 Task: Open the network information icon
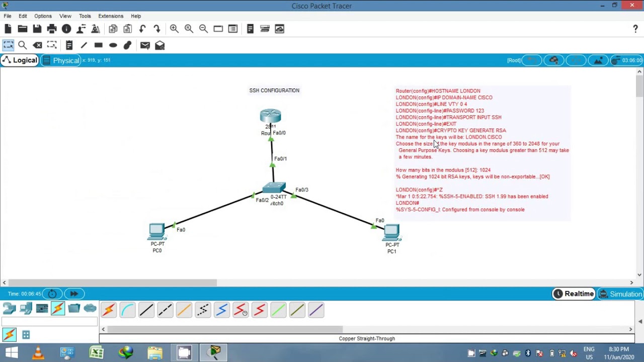pos(66,29)
